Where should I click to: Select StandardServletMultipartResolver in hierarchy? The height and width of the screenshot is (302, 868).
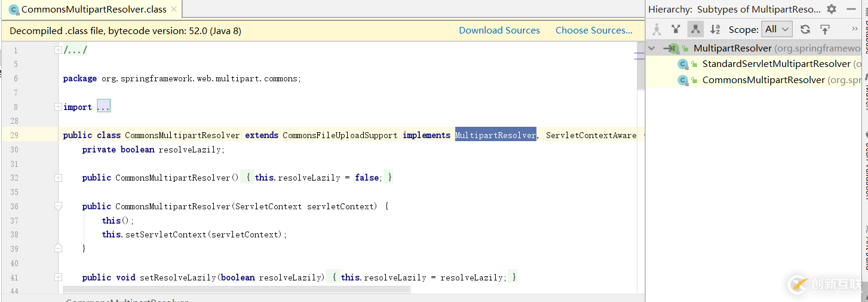coord(775,64)
